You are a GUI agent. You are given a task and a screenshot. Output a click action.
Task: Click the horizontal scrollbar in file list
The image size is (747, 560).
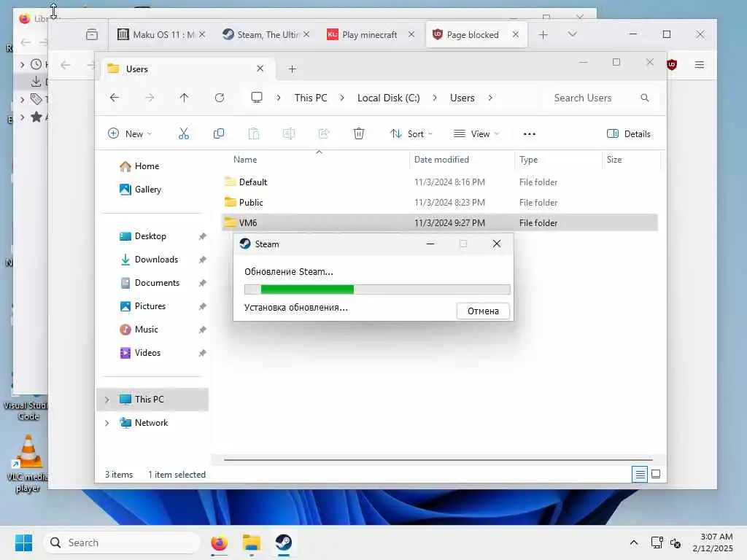tap(438, 460)
